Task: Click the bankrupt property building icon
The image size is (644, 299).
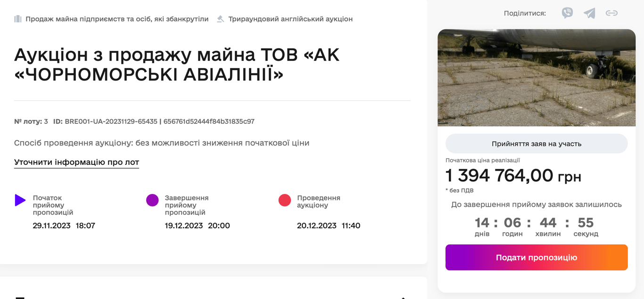Action: 18,19
